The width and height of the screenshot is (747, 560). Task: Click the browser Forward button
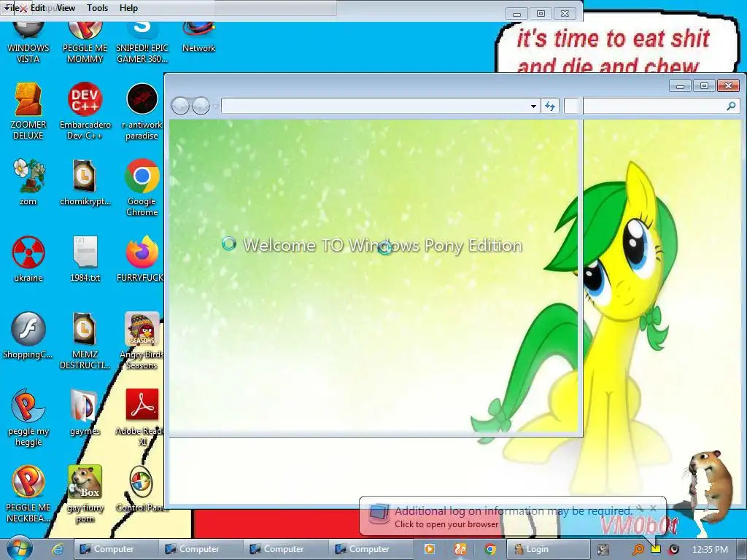pos(201,106)
